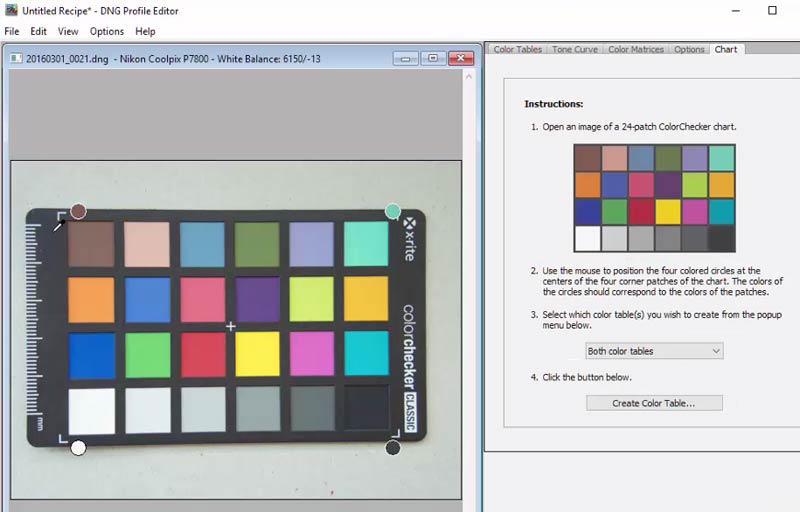Select the teal corner marker circle
The width and height of the screenshot is (800, 512).
pyautogui.click(x=392, y=211)
